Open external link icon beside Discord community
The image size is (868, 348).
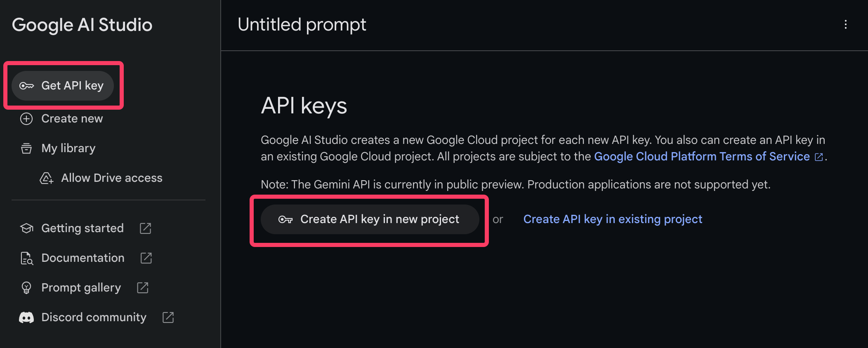168,317
